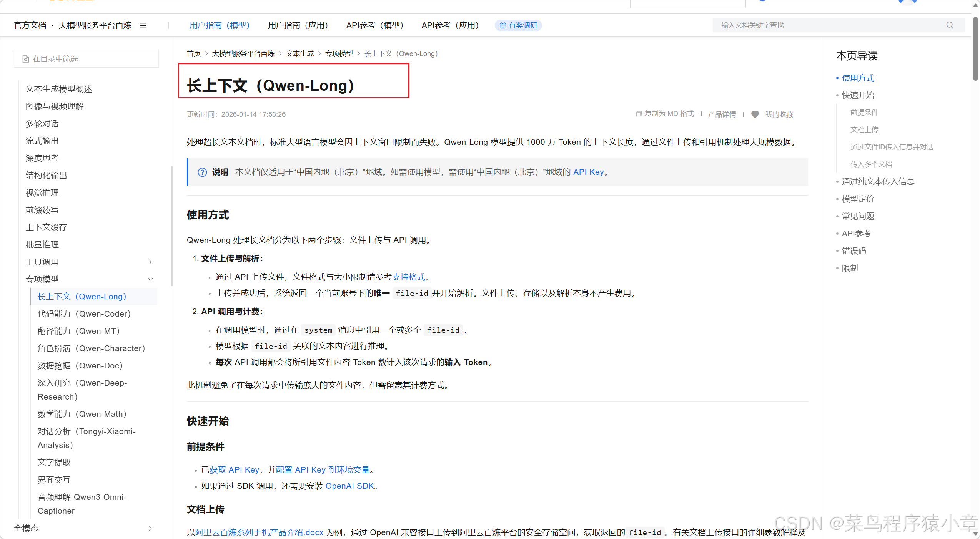Click the gift icon on the 有奖调研 badge
980x539 pixels.
point(502,25)
